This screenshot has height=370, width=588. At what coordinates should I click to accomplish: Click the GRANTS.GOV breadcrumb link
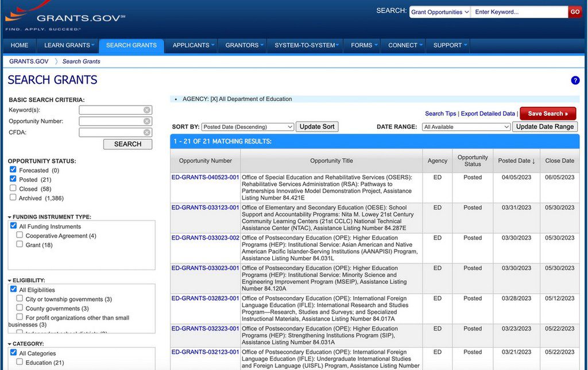[29, 61]
